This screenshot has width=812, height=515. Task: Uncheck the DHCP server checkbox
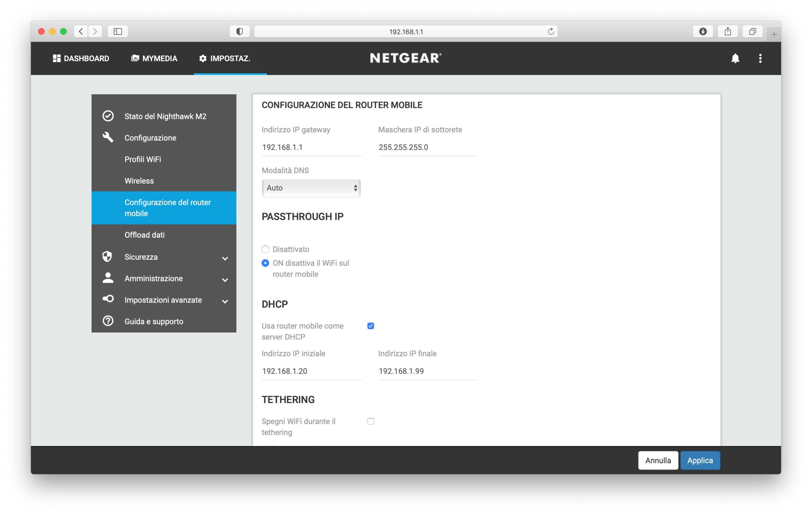point(370,326)
